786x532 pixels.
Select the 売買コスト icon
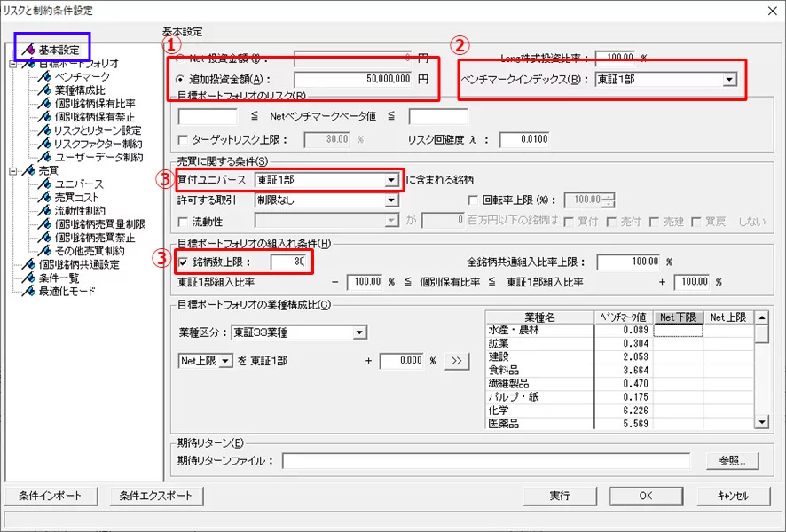[x=44, y=198]
